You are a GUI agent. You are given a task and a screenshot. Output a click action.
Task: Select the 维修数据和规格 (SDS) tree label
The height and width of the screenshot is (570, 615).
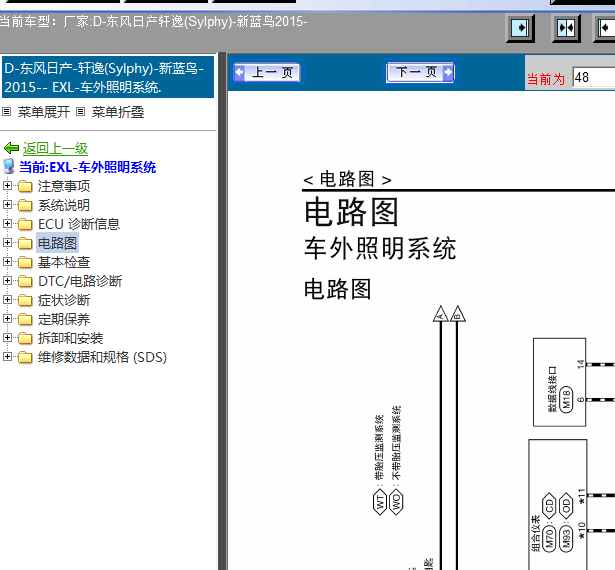[102, 357]
